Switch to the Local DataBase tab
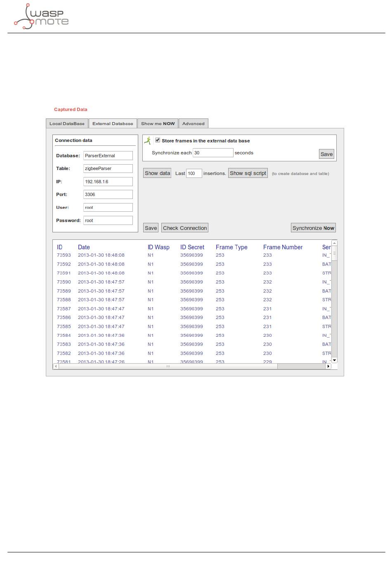 67,123
